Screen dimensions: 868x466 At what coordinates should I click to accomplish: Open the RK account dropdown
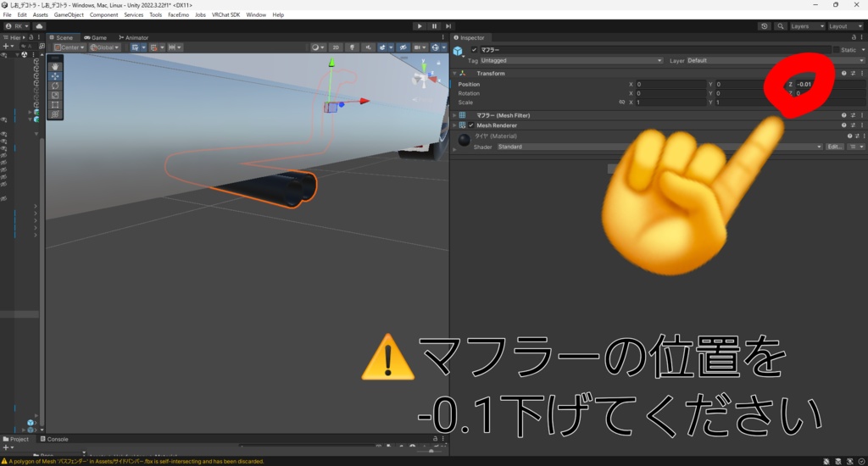point(17,26)
